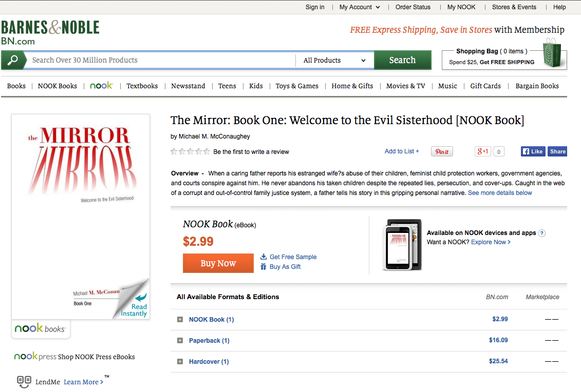The image size is (581, 392).
Task: Expand the Paperback (1) format row
Action: point(180,341)
